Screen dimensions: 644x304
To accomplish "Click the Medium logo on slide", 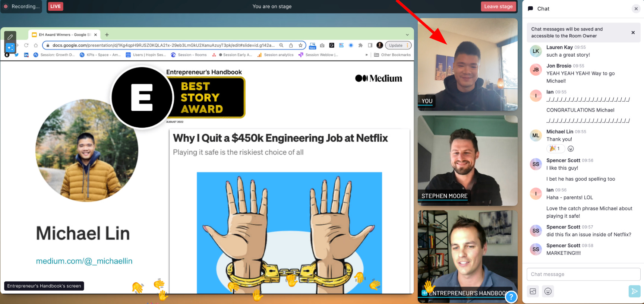I will (x=379, y=78).
